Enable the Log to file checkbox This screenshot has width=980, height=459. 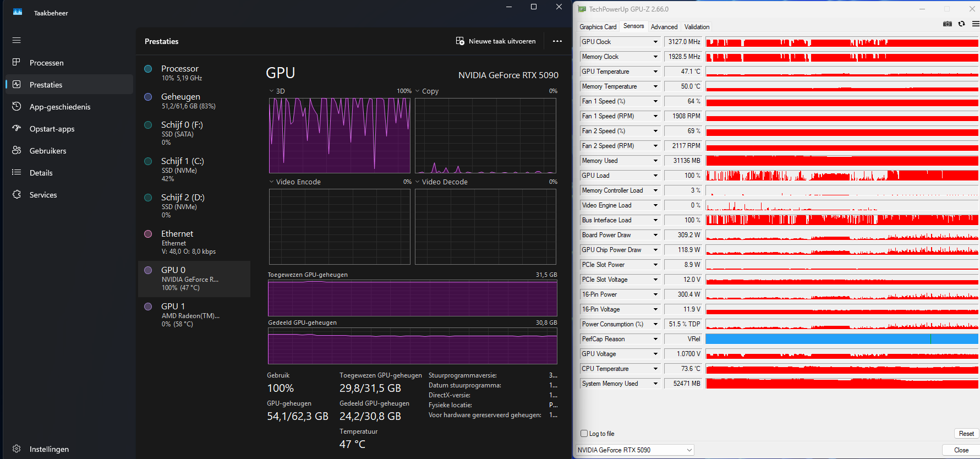click(584, 434)
